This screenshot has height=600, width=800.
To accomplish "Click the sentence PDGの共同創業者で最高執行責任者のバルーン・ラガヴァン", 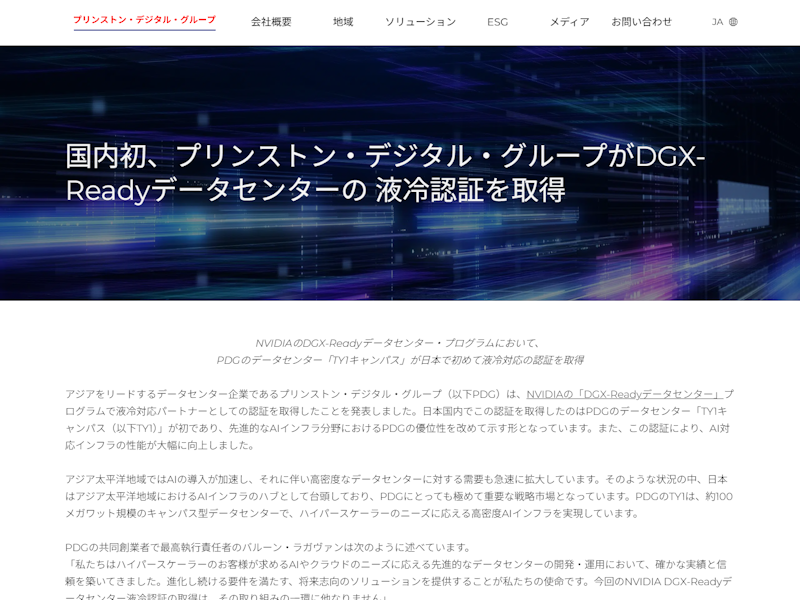I will coord(268,547).
